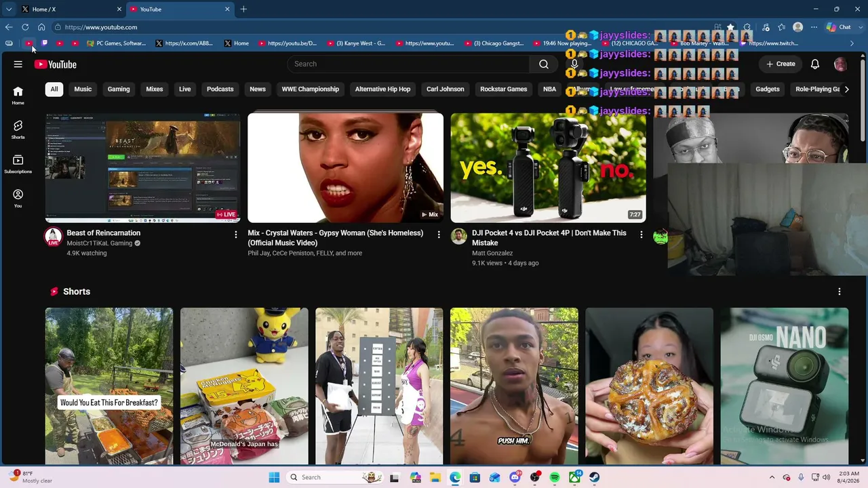Select Home in the left sidebar
The width and height of the screenshot is (868, 488).
coord(18,95)
